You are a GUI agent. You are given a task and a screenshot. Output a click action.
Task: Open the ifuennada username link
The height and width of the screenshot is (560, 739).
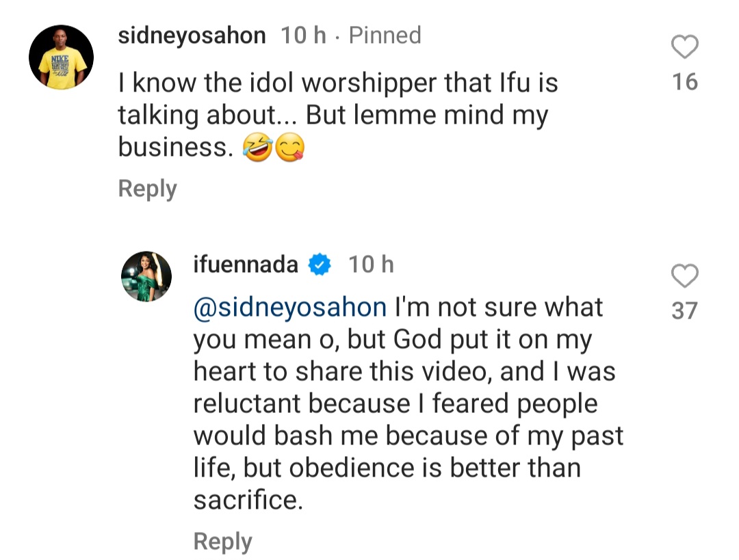[x=246, y=265]
